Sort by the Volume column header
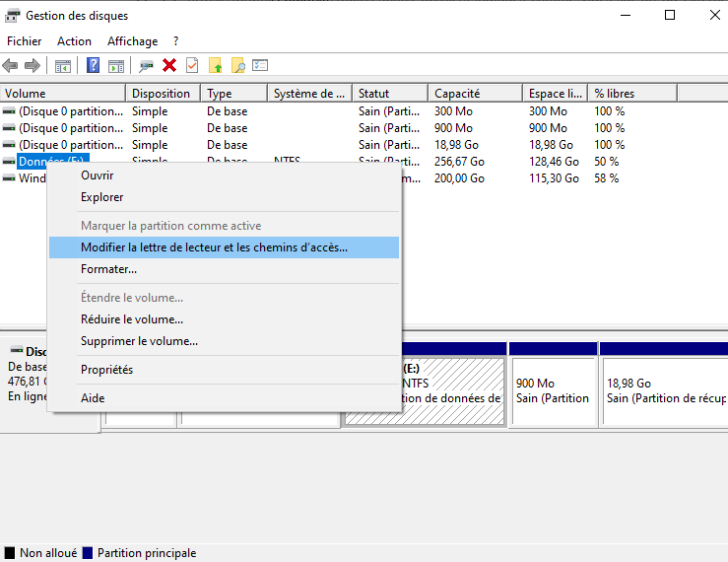Screen dimensions: 728x562 coord(63,94)
